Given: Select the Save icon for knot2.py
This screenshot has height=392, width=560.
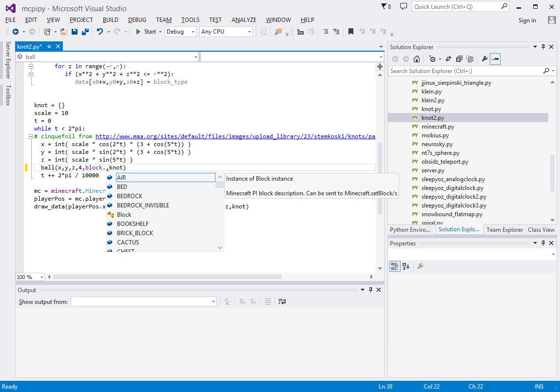Looking at the screenshot, I should click(75, 31).
